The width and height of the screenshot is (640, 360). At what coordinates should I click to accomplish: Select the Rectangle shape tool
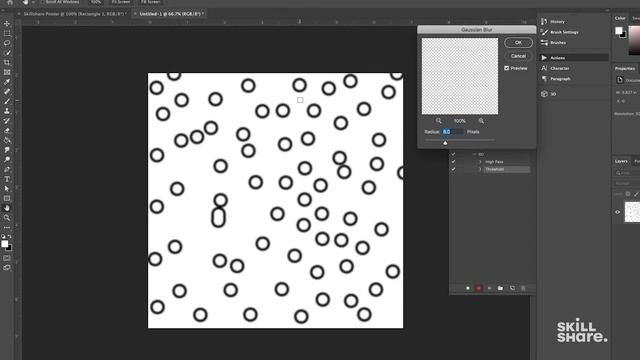[7, 198]
